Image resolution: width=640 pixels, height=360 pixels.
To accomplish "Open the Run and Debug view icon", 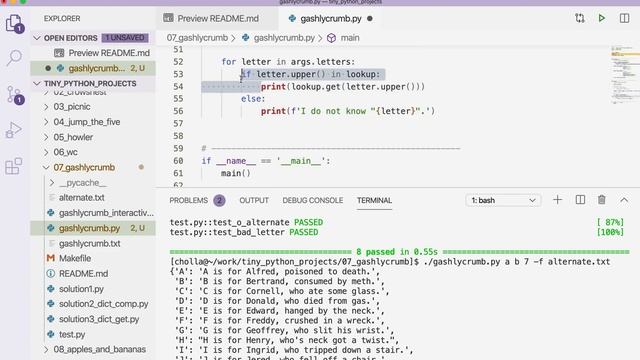I will point(13,130).
